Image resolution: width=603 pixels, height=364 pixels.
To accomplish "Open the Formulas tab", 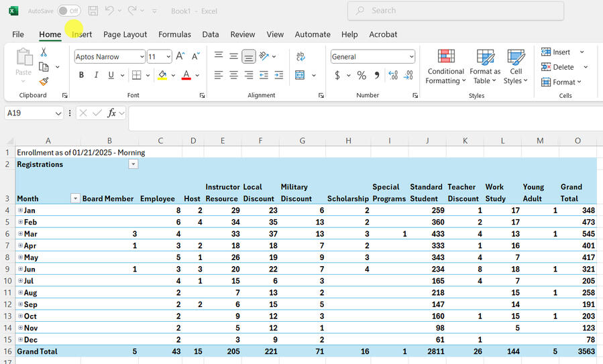I will click(174, 34).
